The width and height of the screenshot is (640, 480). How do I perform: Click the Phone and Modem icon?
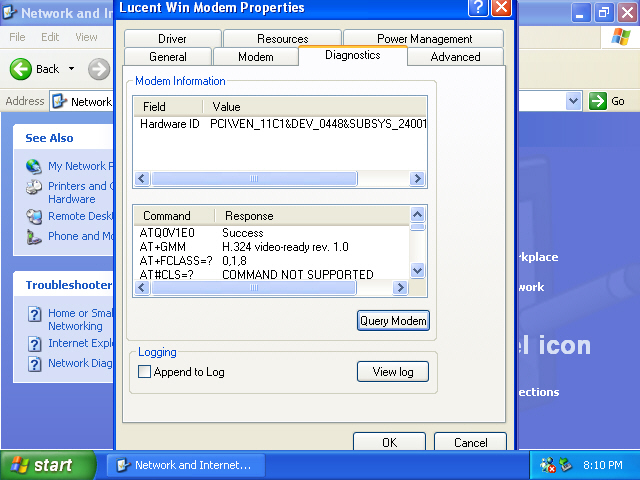tap(34, 237)
